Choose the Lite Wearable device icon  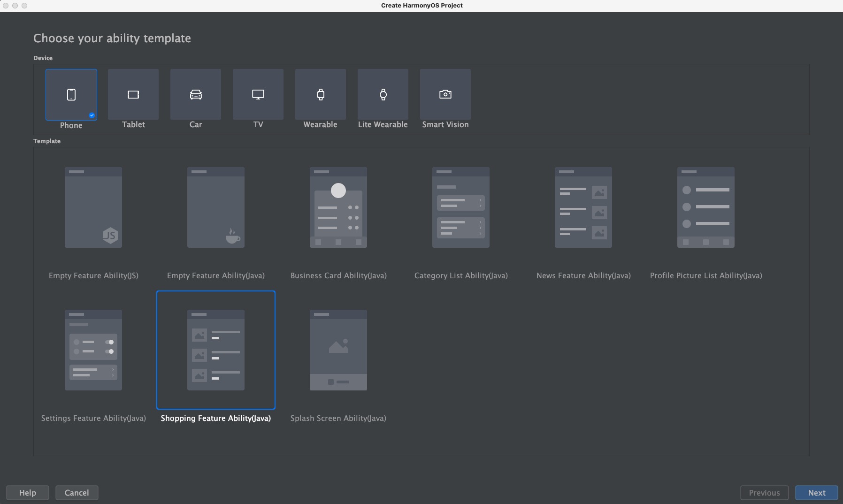click(383, 94)
